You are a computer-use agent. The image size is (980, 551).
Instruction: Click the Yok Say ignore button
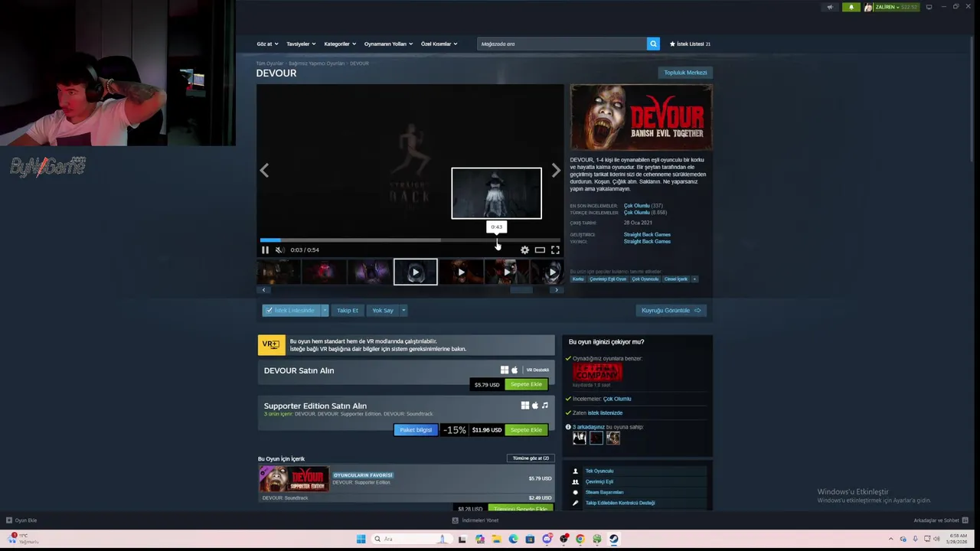tap(382, 310)
